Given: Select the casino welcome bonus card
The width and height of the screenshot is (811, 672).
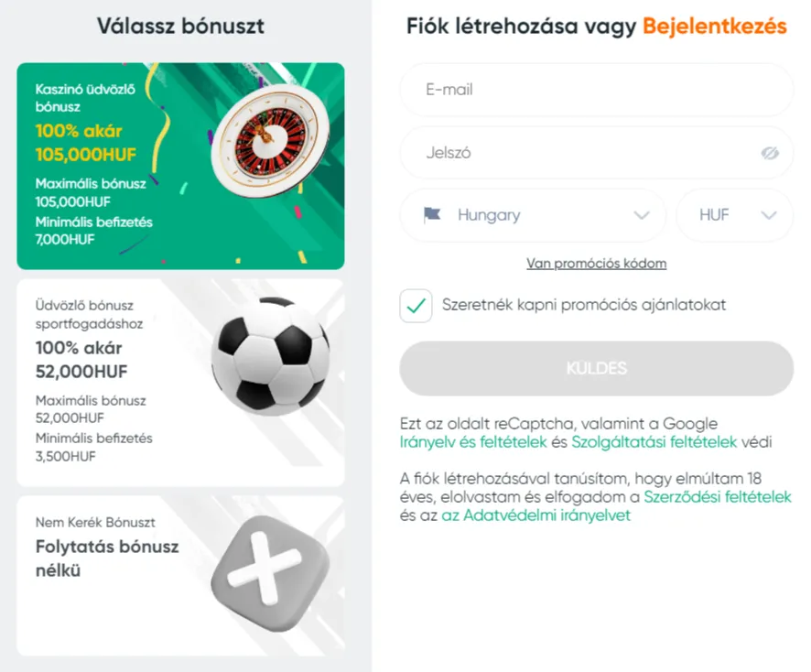Looking at the screenshot, I should 180,166.
